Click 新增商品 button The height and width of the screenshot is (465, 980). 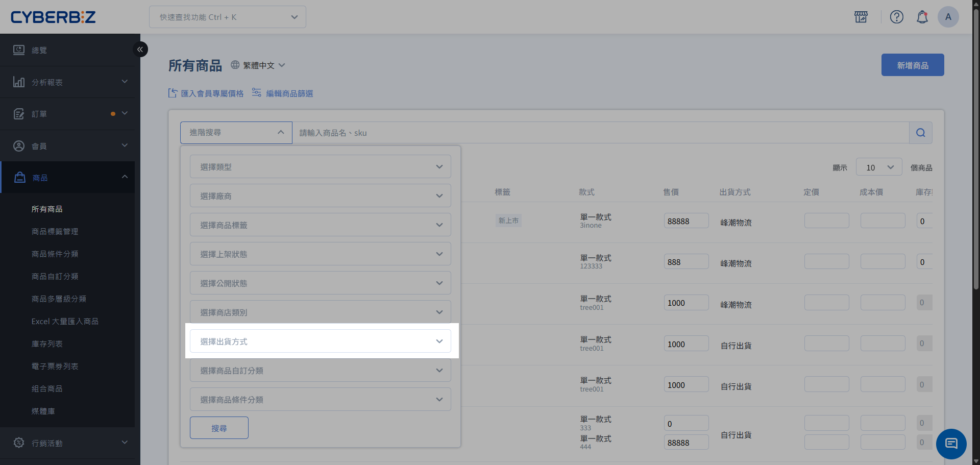pyautogui.click(x=913, y=65)
